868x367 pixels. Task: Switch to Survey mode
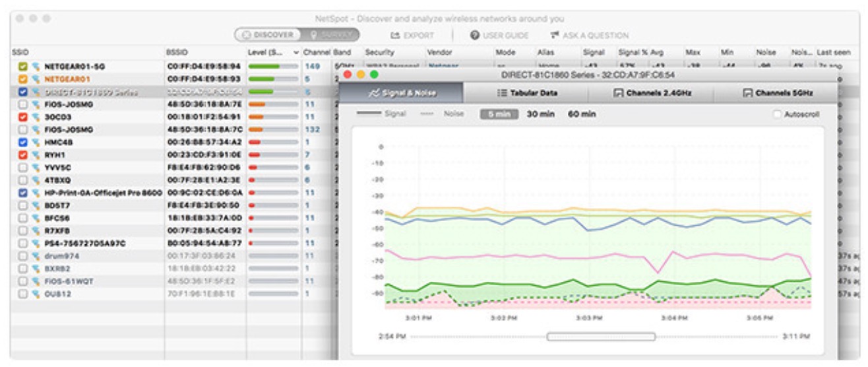pos(330,35)
